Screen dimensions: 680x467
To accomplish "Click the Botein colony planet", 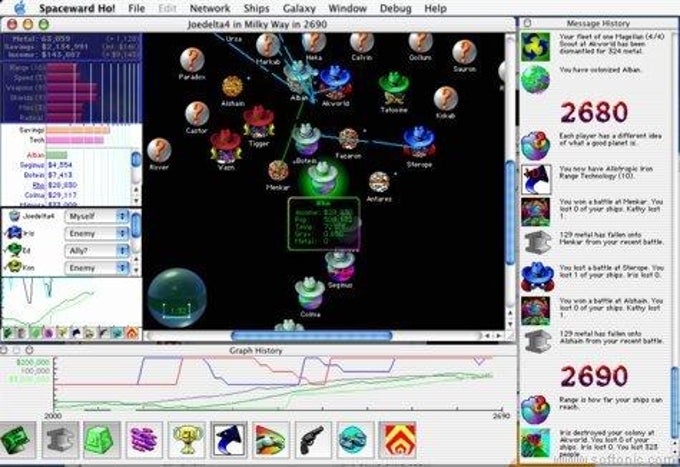I will 306,140.
